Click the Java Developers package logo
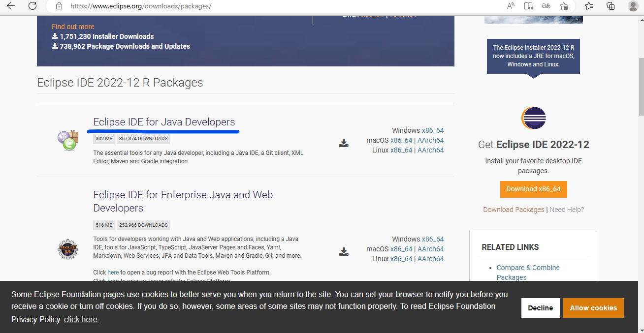The image size is (644, 333). pos(68,140)
